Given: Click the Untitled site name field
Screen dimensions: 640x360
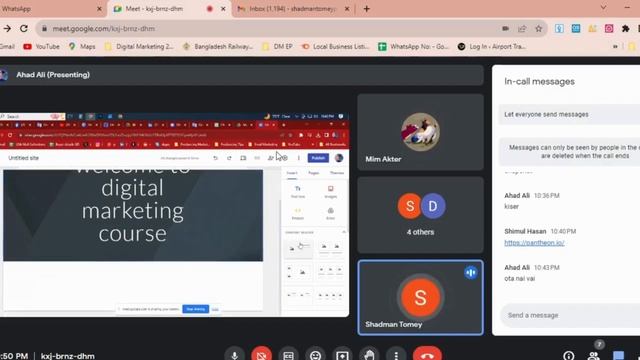Looking at the screenshot, I should (x=24, y=158).
